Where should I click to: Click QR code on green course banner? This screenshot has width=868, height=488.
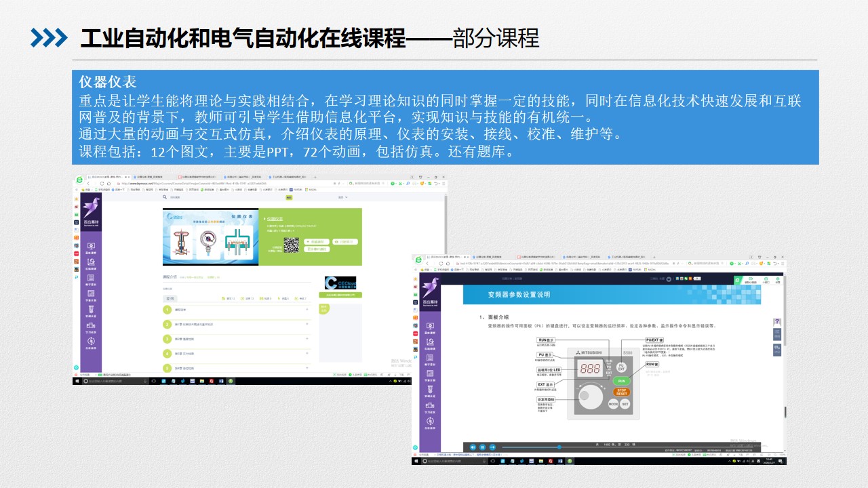pos(292,245)
